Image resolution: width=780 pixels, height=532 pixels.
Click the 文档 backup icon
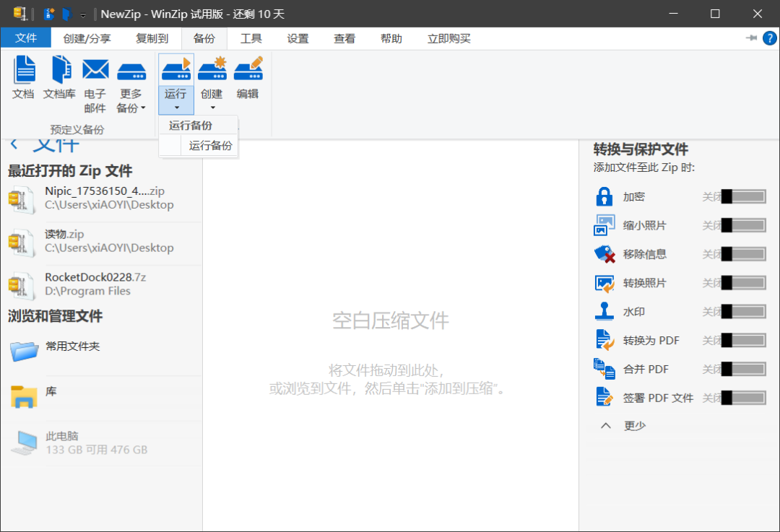[23, 71]
